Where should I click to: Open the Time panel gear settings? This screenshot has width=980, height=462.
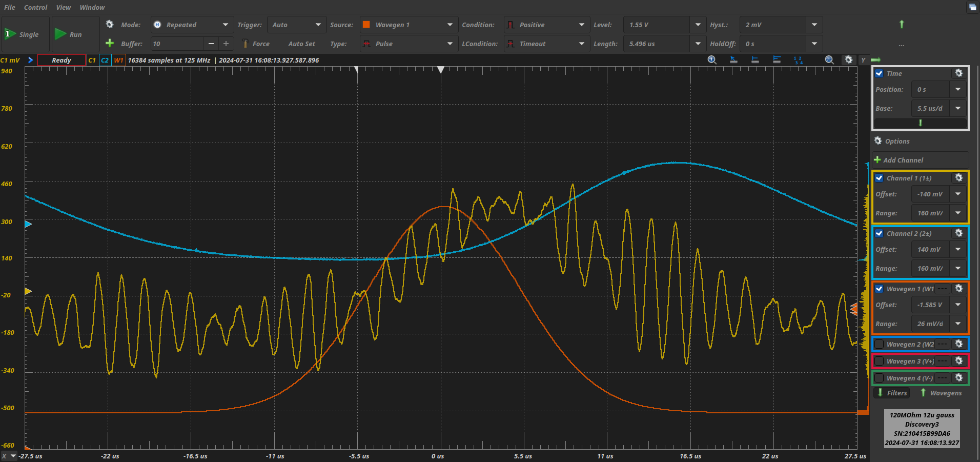coord(959,73)
